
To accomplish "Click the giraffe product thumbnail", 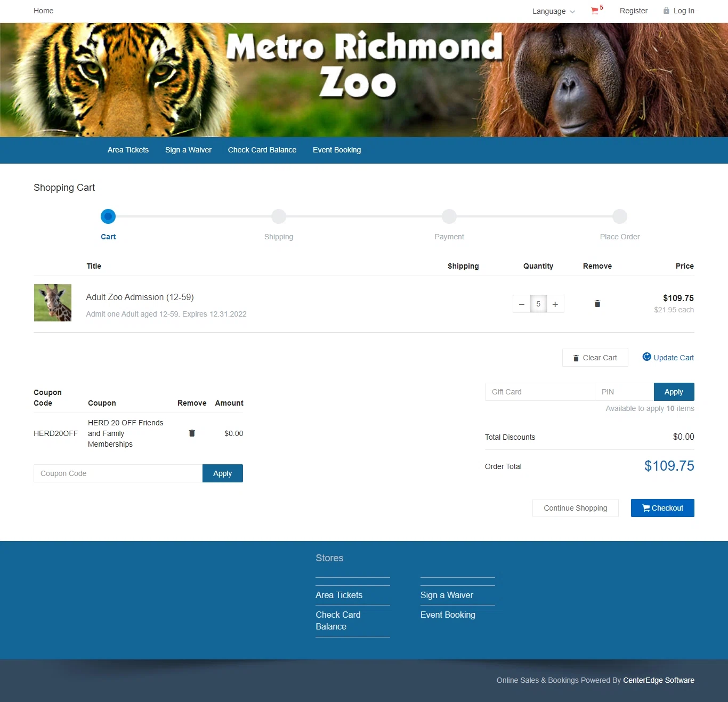I will tap(53, 303).
